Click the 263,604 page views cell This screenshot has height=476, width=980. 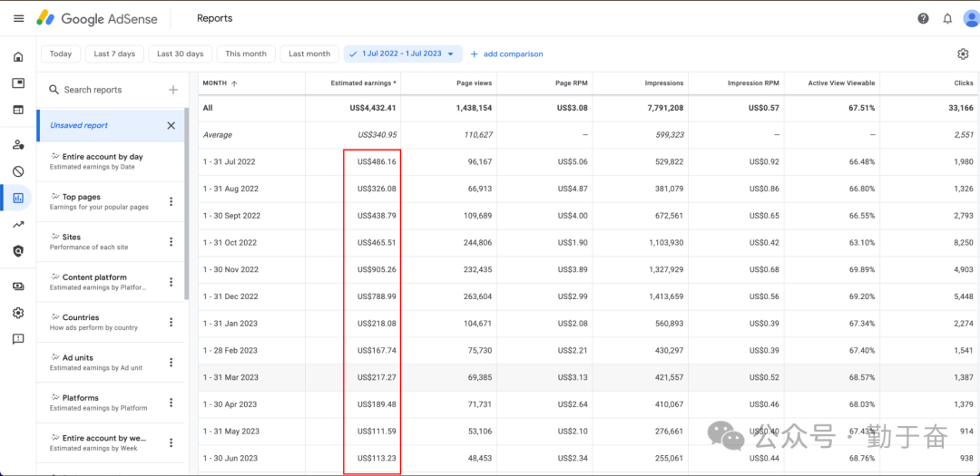pos(477,296)
